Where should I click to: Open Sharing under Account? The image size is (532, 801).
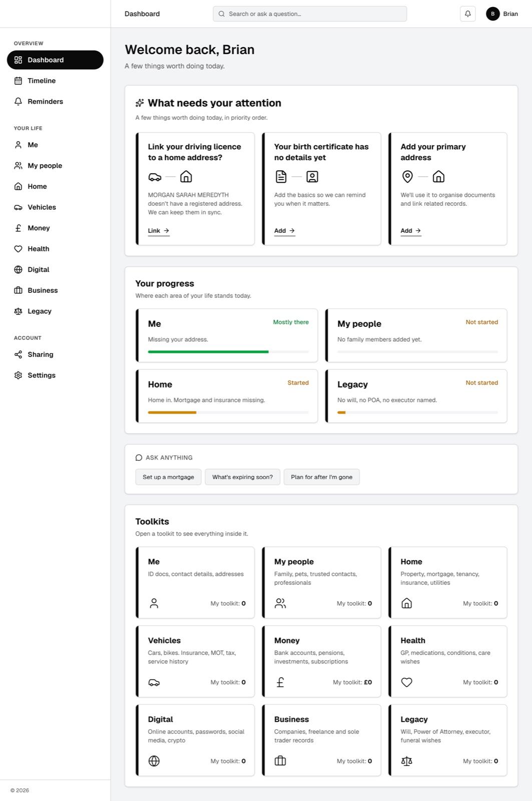tap(55, 354)
